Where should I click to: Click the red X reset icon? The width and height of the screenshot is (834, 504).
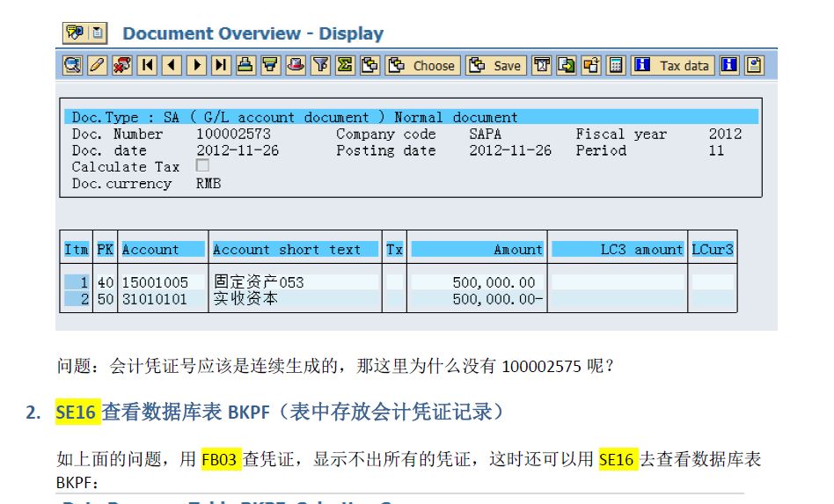point(122,65)
